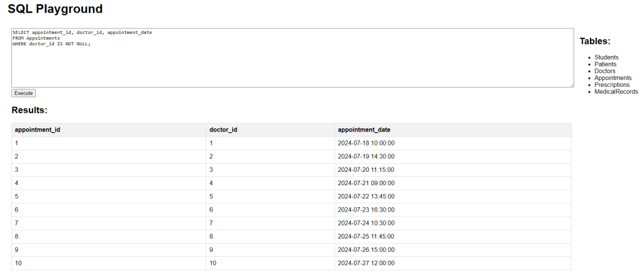This screenshot has width=644, height=277.
Task: Choose the Appointments table entry
Action: point(613,78)
